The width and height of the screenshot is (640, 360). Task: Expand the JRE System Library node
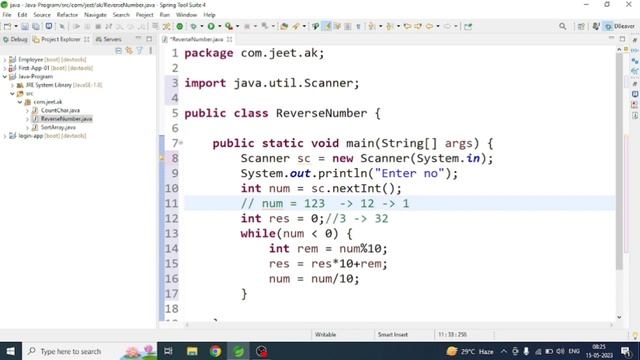pyautogui.click(x=12, y=85)
